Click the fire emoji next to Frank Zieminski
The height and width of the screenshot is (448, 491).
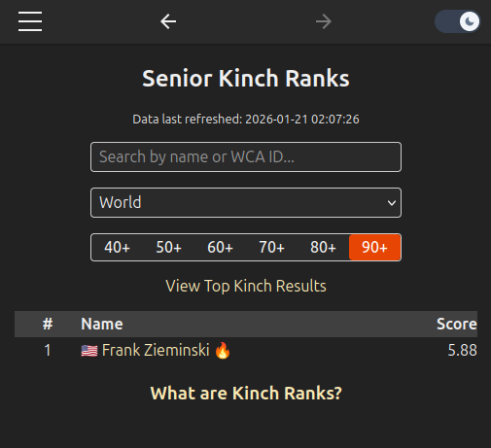pyautogui.click(x=223, y=350)
